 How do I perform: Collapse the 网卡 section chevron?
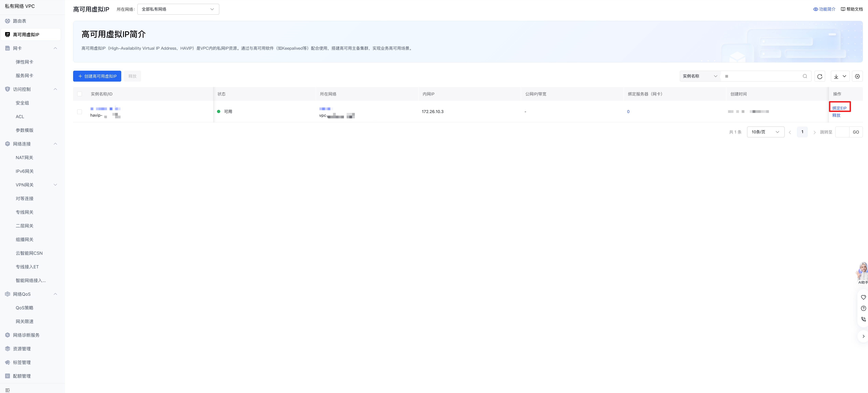pyautogui.click(x=55, y=48)
